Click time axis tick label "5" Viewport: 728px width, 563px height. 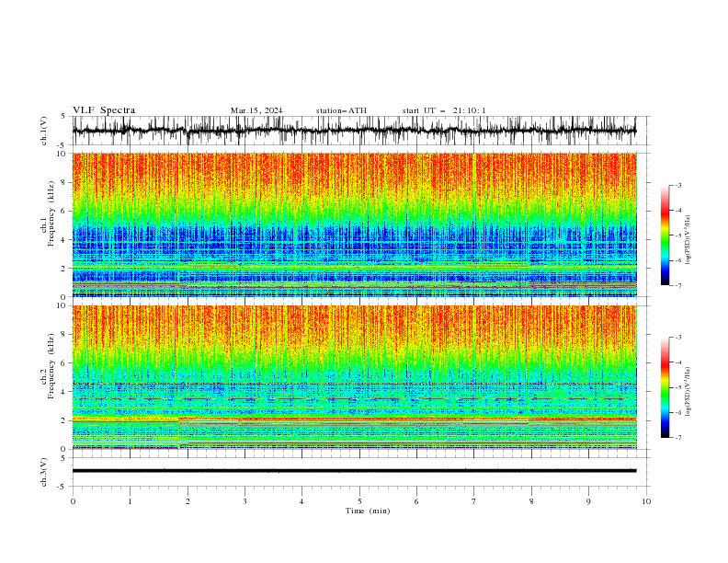point(359,501)
